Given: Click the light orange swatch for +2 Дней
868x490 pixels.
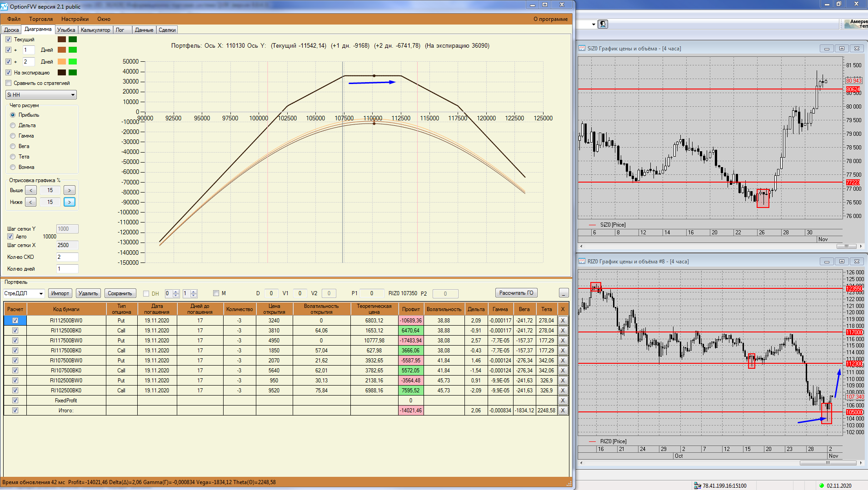Looking at the screenshot, I should click(x=62, y=62).
